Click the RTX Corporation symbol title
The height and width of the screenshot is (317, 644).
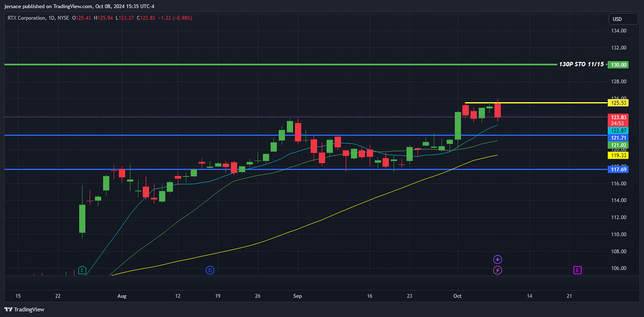coord(26,18)
